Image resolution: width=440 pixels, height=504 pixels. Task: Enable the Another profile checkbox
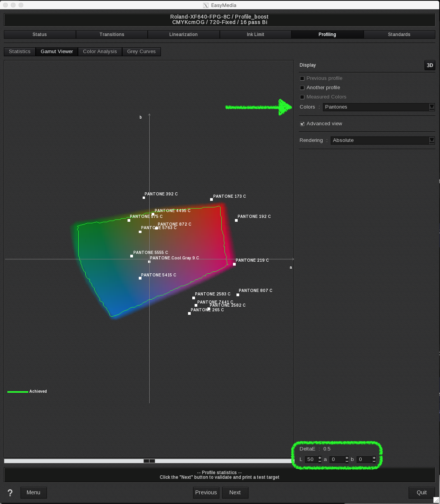point(302,88)
